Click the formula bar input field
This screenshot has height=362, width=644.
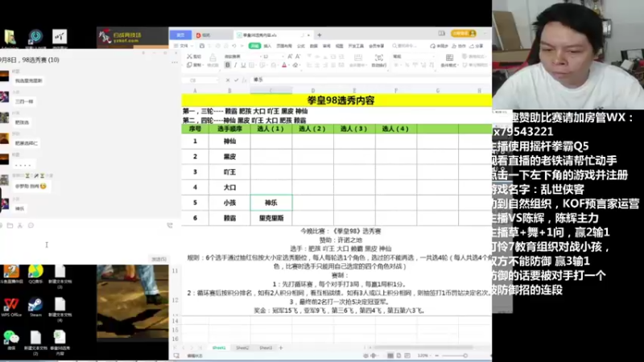(369, 80)
